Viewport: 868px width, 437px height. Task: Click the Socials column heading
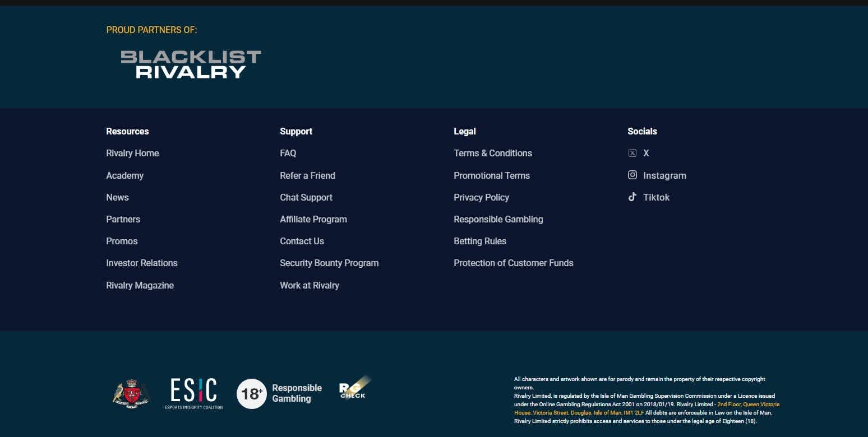point(642,131)
